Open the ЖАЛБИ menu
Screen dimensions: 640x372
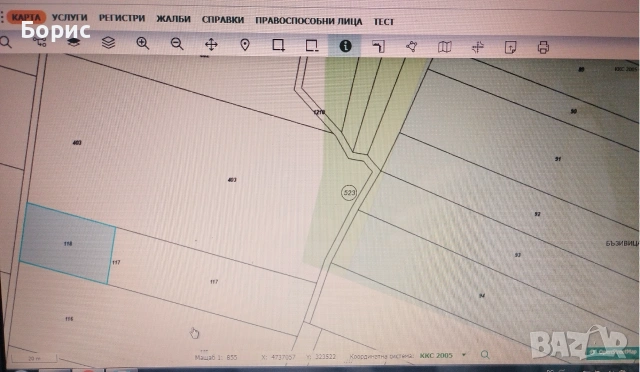click(x=173, y=19)
